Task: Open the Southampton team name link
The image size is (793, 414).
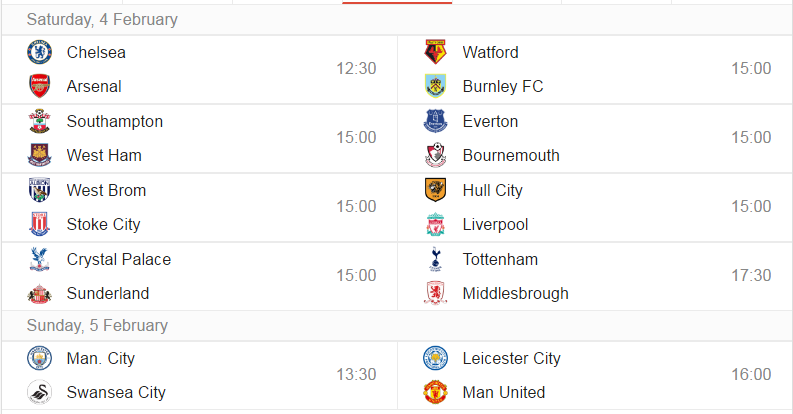Action: click(115, 122)
